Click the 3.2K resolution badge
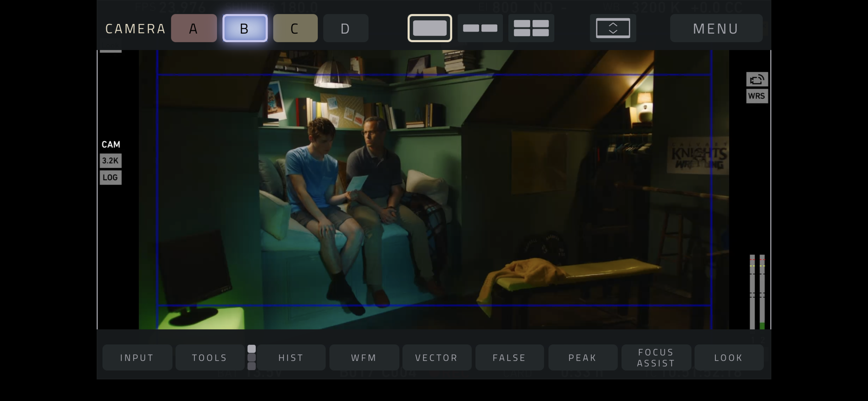The height and width of the screenshot is (401, 868). tap(110, 161)
